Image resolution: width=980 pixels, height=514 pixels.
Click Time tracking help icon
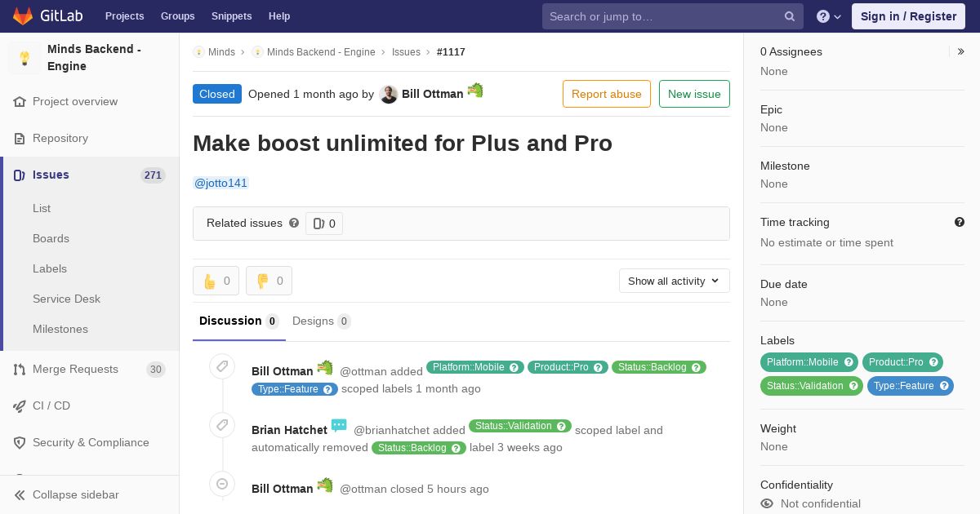tap(960, 222)
